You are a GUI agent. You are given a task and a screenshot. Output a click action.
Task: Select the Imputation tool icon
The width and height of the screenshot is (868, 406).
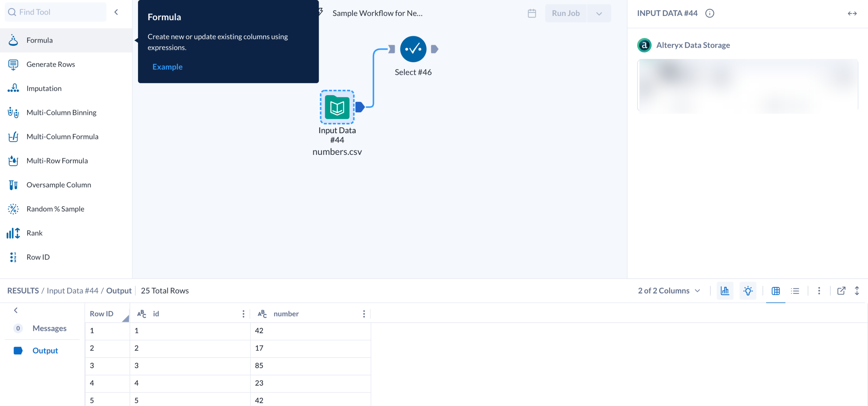coord(13,88)
